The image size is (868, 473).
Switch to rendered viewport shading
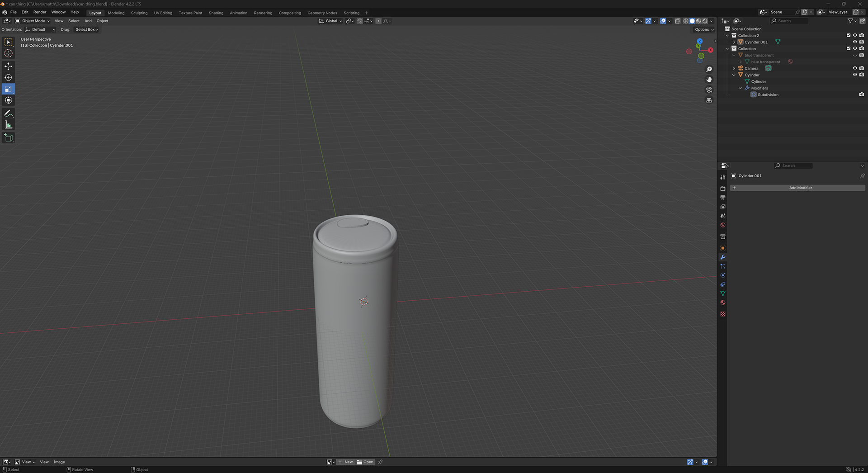[704, 21]
